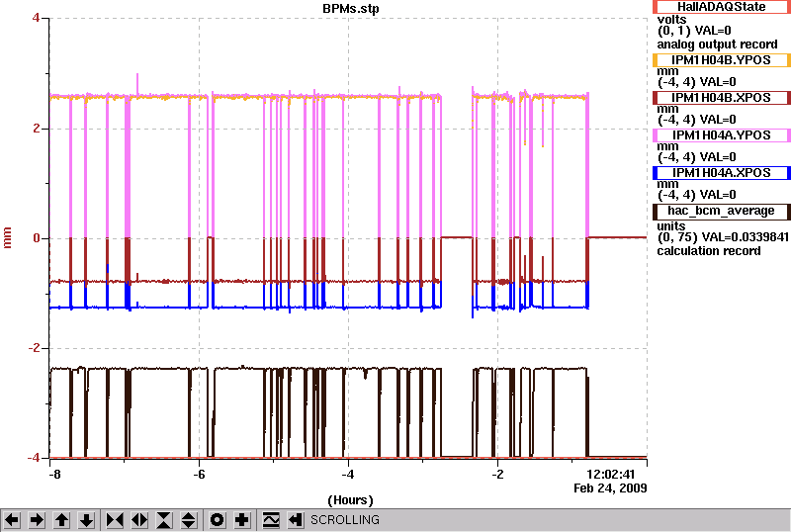Click the y-axis tick label 4
Screen dimensions: 791x532
pos(36,18)
